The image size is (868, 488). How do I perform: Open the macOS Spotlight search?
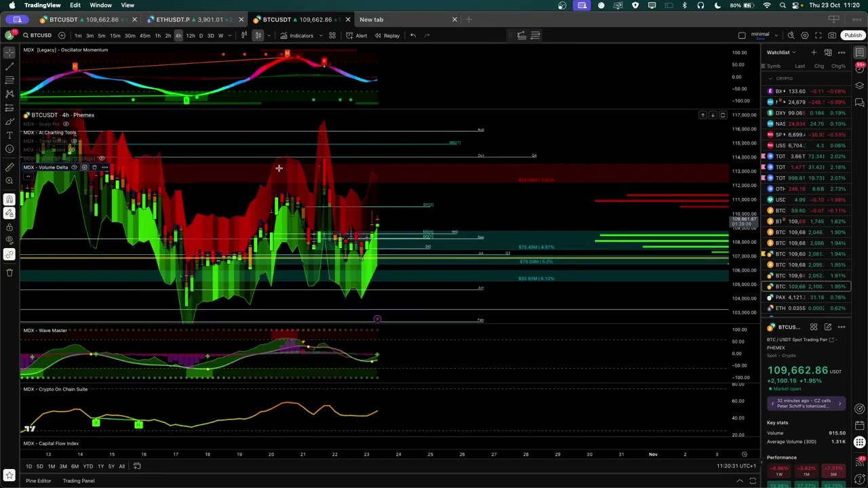coord(783,5)
